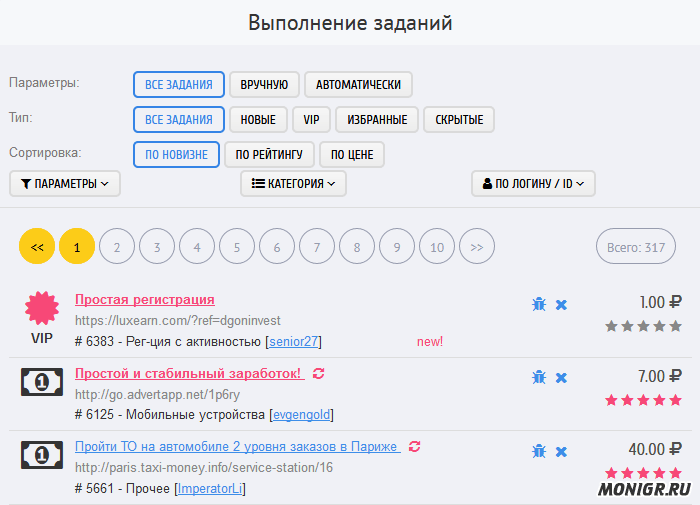This screenshot has height=505, width=700.
Task: Click the VIP star badge icon
Action: 42,309
